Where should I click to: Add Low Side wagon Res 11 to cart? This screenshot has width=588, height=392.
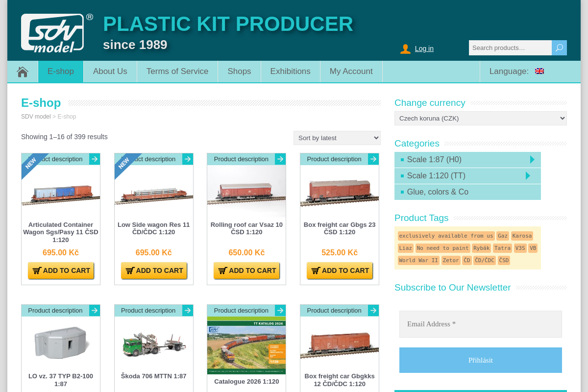[154, 270]
